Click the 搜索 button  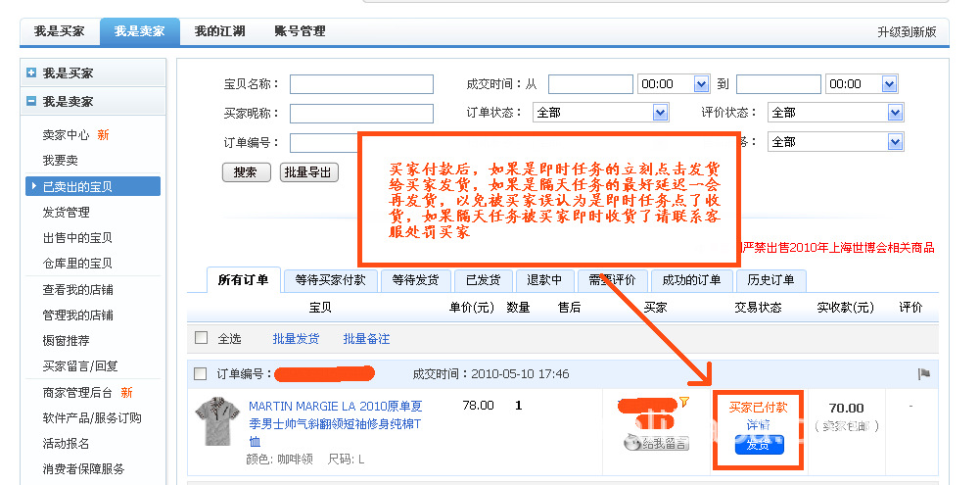[x=247, y=172]
